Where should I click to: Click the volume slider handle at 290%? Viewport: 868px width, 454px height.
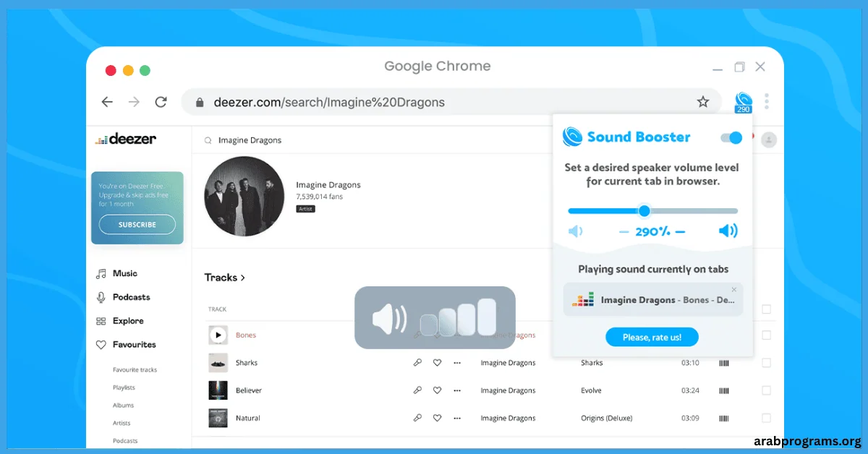click(x=644, y=211)
